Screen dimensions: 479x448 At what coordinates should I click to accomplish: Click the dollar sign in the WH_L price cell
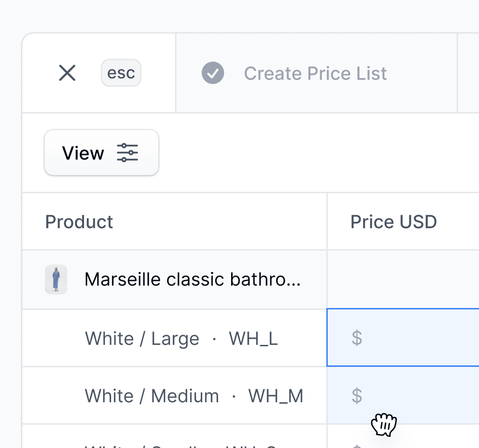(357, 338)
